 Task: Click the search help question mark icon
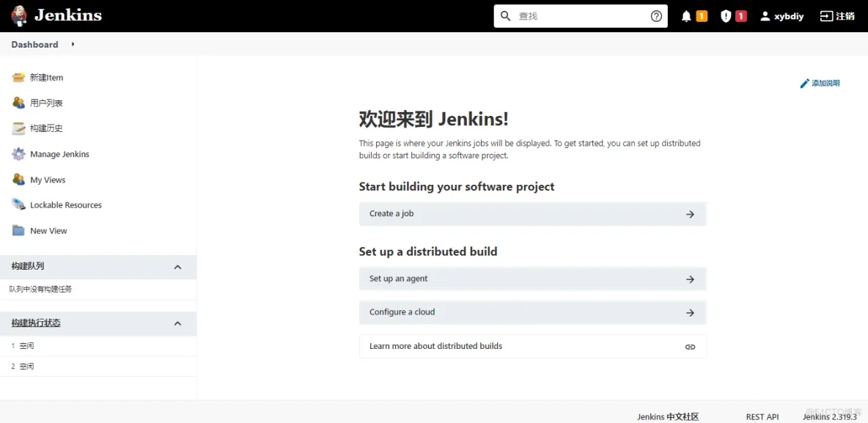tap(656, 15)
